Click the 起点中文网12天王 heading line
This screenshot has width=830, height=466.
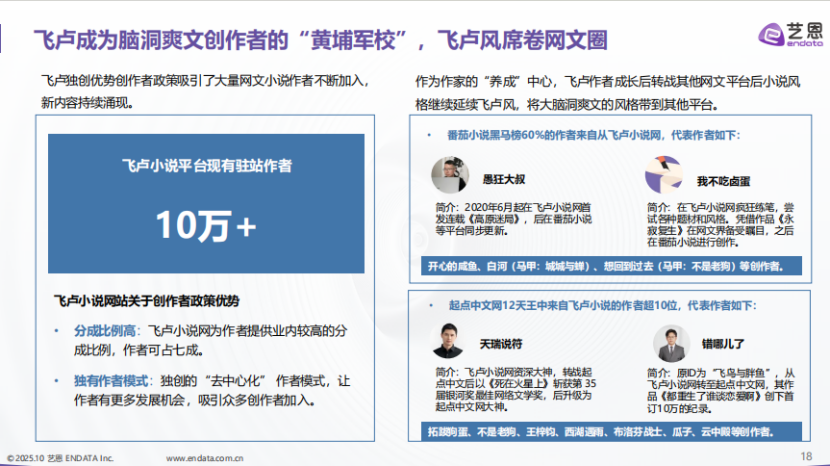603,306
